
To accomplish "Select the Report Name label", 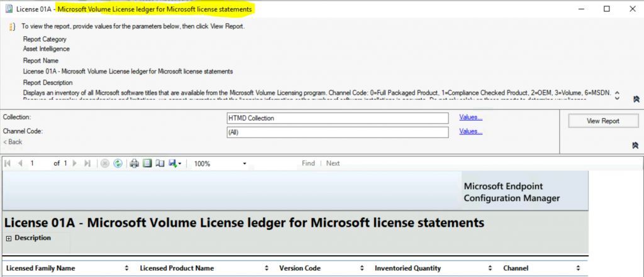I will [x=41, y=60].
